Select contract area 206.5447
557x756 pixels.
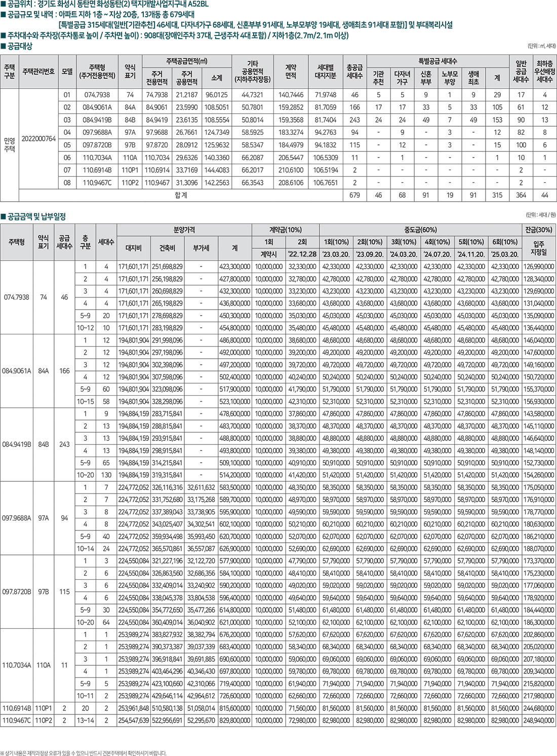tap(291, 158)
